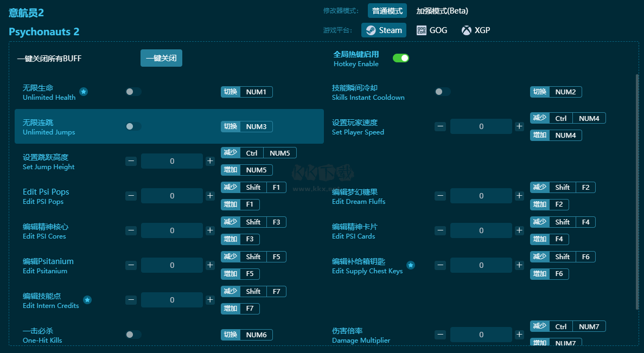Click minus for Set Player Speed
644x353 pixels.
point(441,126)
